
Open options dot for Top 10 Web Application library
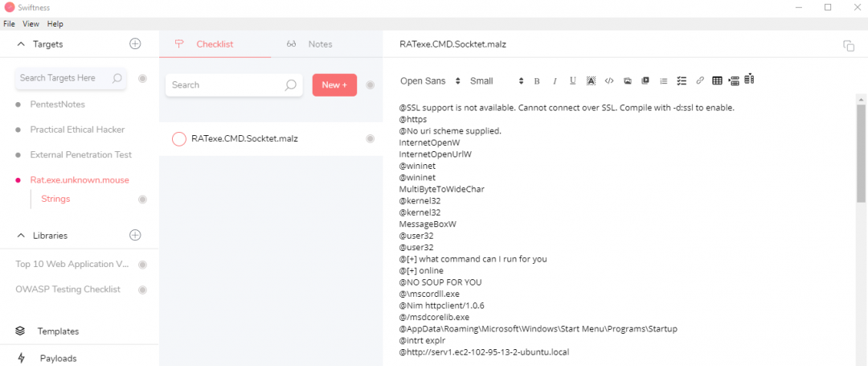(142, 265)
